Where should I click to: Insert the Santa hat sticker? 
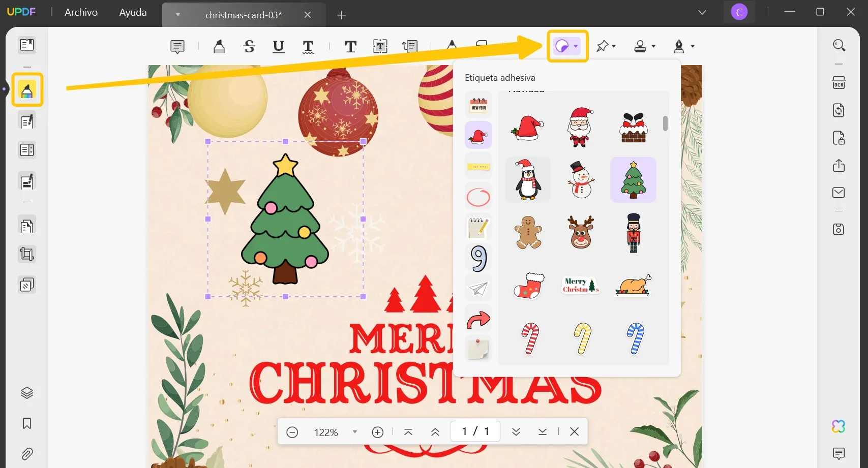[x=528, y=127]
